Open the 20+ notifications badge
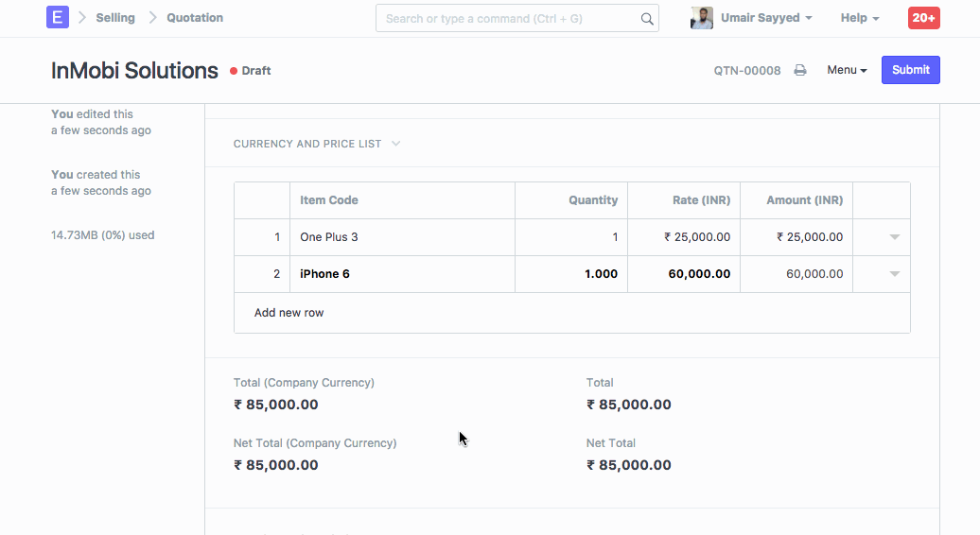980x535 pixels. point(923,18)
